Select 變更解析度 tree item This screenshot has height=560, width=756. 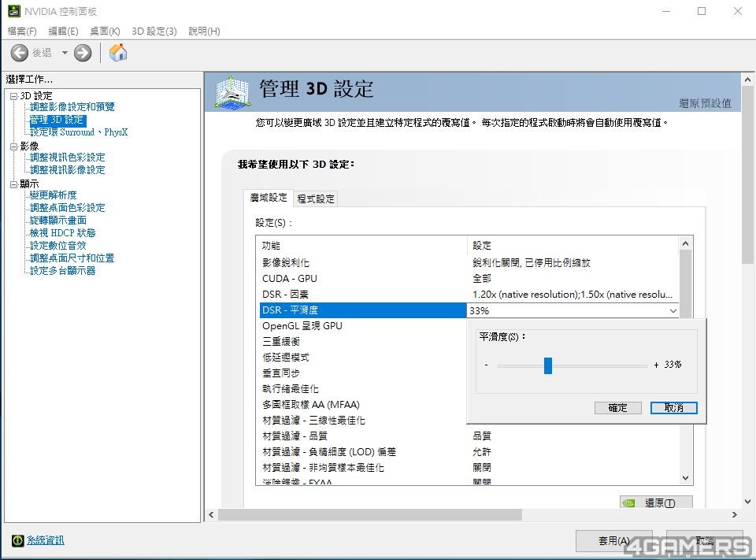point(53,195)
